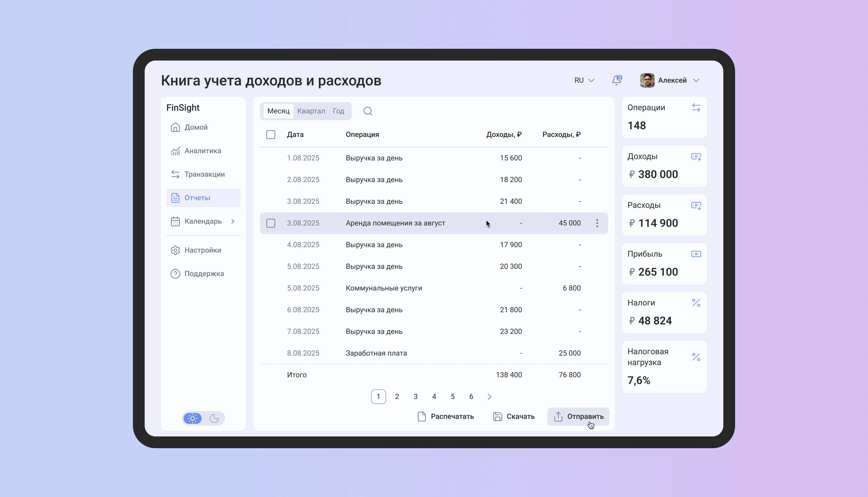
Task: Check the select-all checkbox in table header
Action: pos(270,134)
